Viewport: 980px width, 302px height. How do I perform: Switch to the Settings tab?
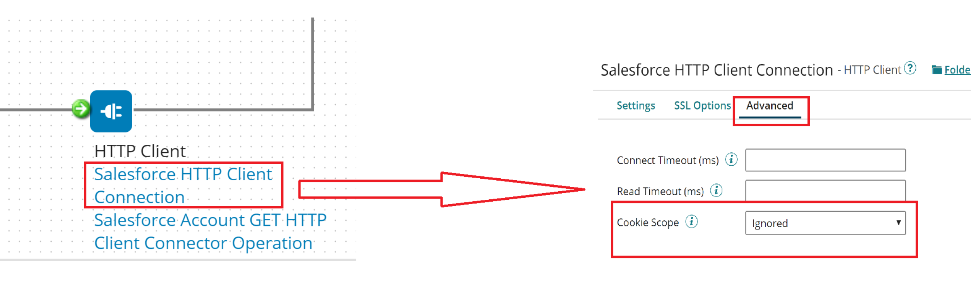636,106
